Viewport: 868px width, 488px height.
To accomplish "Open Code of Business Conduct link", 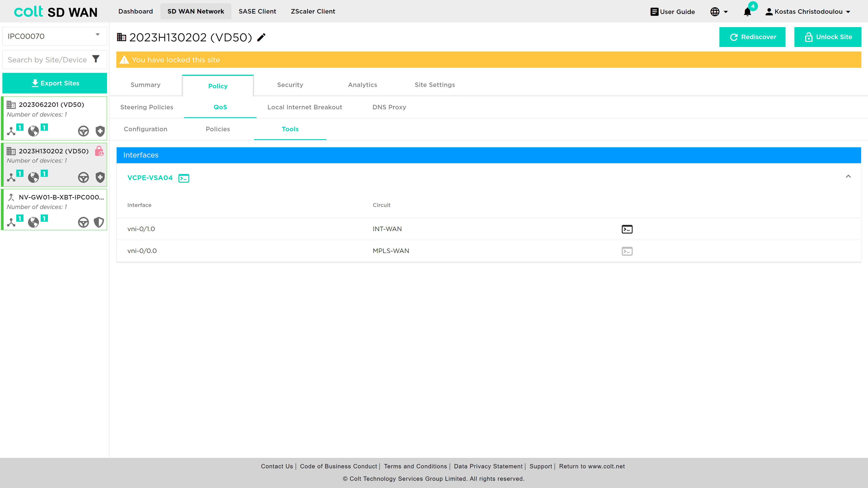I will click(338, 466).
